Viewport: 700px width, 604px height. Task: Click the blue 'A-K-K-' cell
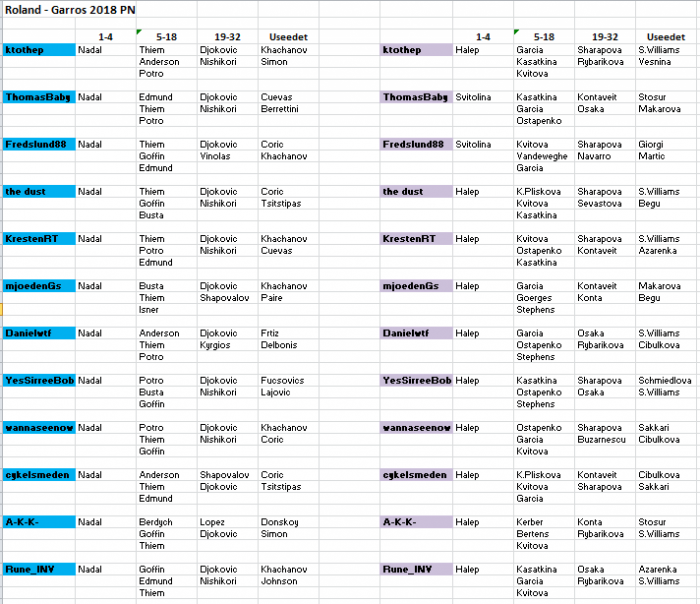[x=39, y=522]
